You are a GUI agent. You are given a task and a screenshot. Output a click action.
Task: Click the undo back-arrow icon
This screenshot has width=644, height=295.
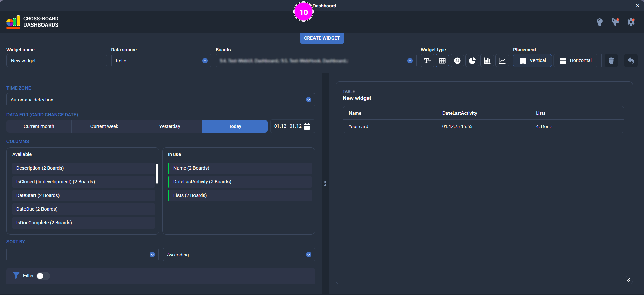point(630,61)
